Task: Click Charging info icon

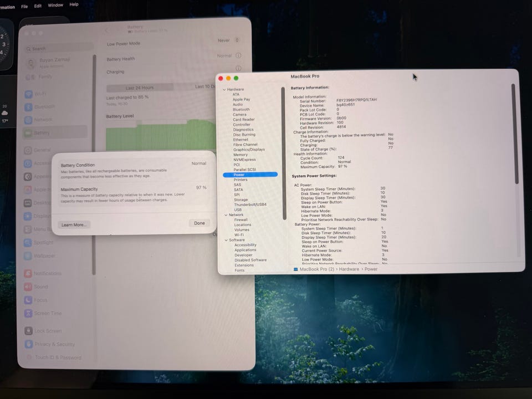Action: pos(238,68)
